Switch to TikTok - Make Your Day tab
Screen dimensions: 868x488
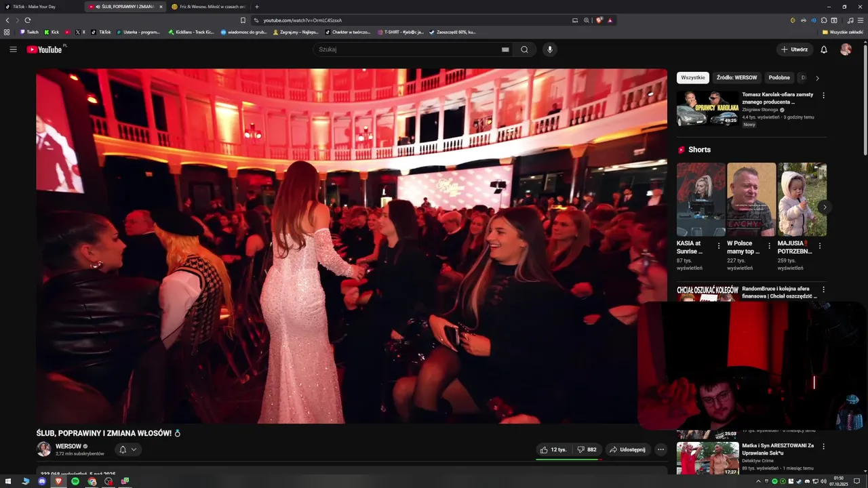(41, 7)
